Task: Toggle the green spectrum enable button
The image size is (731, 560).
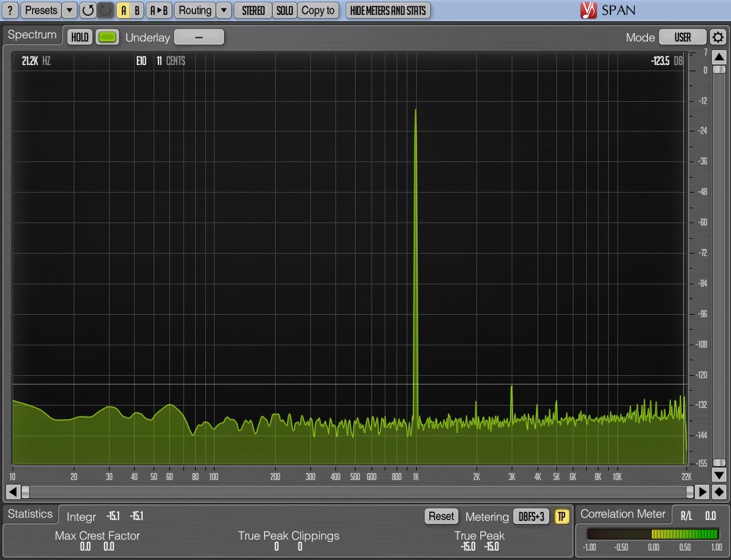Action: pos(107,38)
